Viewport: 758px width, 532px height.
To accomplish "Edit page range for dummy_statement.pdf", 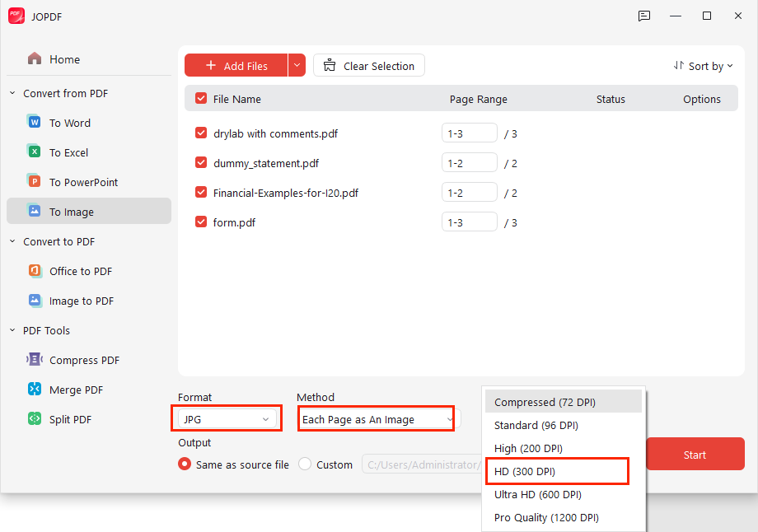I will (x=470, y=163).
